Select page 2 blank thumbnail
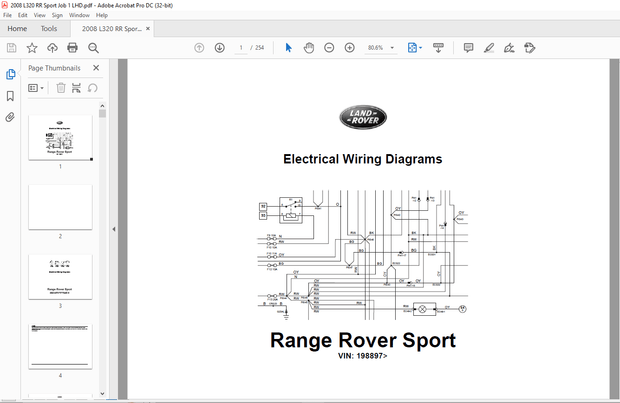 click(x=60, y=207)
